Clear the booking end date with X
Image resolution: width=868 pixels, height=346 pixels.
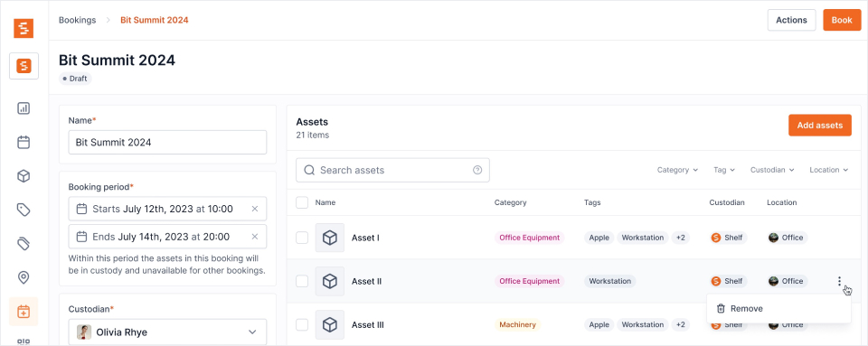255,237
